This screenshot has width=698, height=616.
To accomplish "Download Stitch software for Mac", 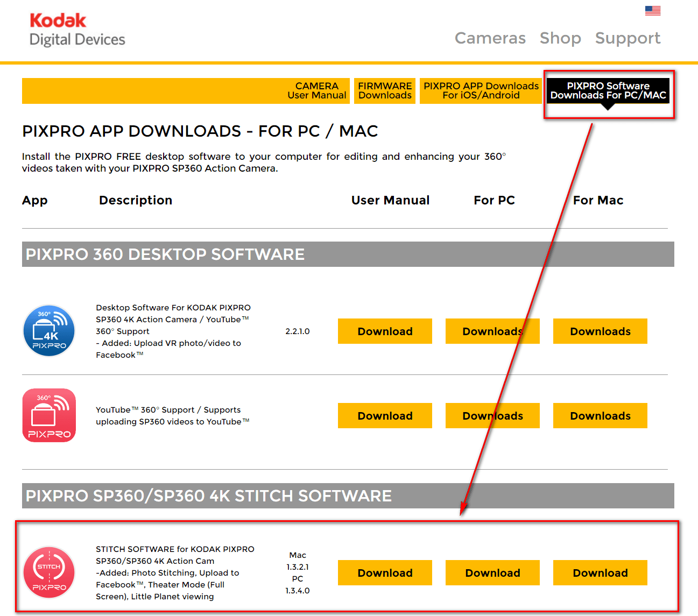I will pos(600,572).
